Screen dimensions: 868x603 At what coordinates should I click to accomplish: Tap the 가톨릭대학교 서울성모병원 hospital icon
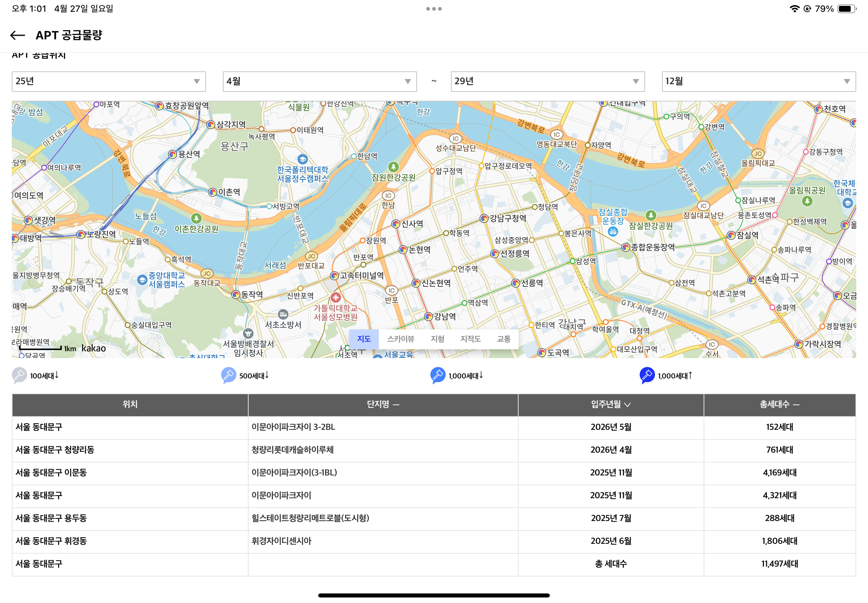point(335,297)
